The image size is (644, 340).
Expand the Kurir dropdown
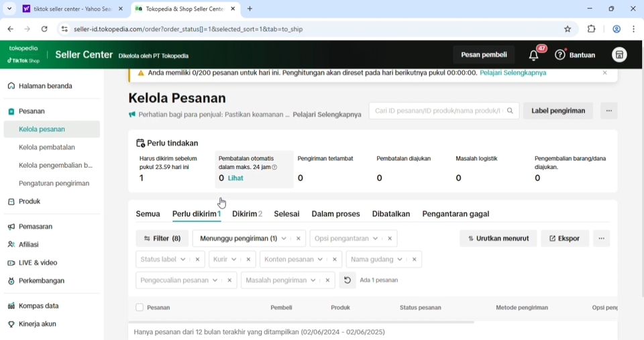[233, 260]
